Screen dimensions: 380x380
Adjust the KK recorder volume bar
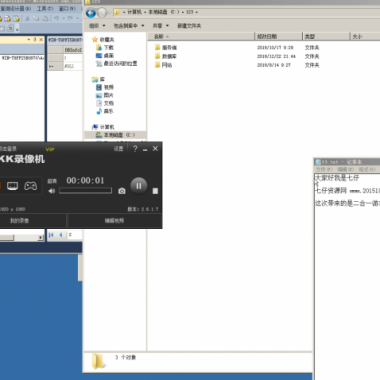pyautogui.click(x=85, y=191)
